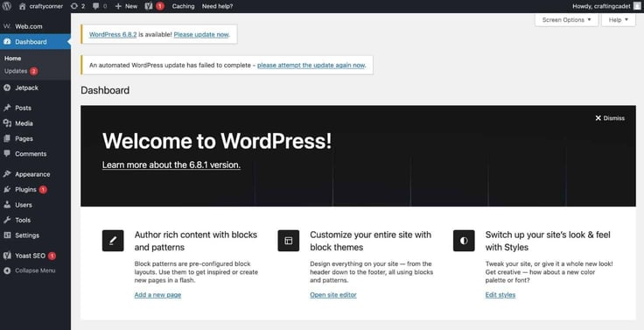Click the Collapse Menu arrow icon
644x330 pixels.
click(7, 270)
